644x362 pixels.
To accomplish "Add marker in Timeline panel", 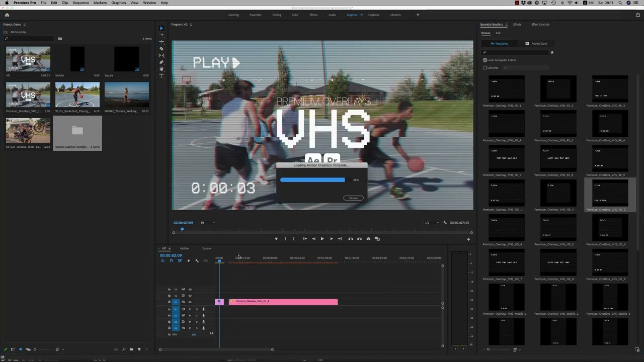I will pyautogui.click(x=189, y=261).
